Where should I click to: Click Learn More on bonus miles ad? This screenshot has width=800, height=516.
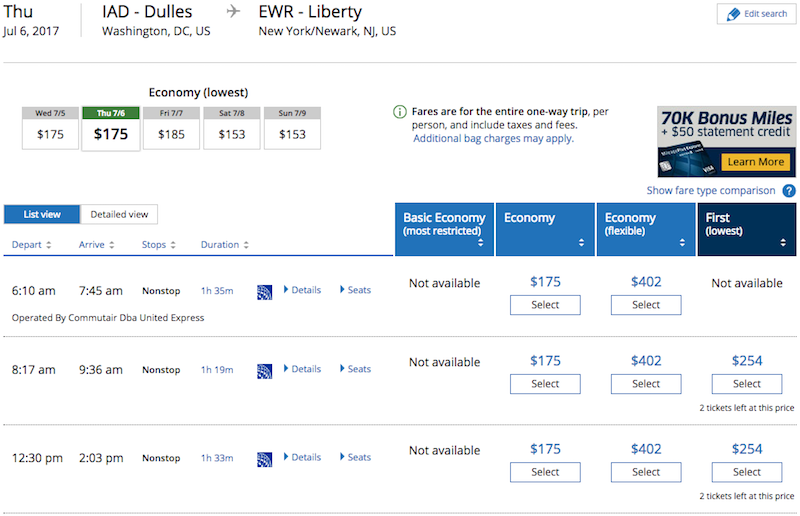point(756,162)
